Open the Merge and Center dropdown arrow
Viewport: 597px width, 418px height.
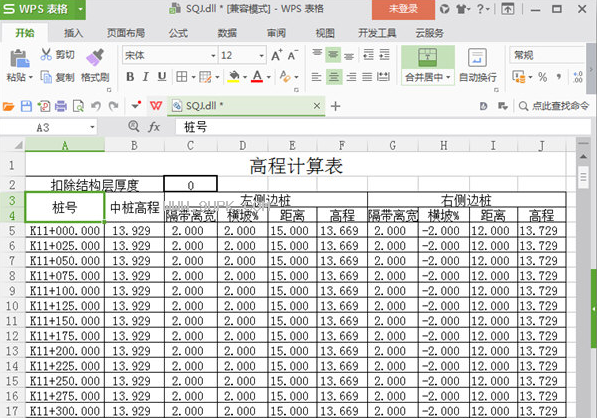click(x=449, y=78)
